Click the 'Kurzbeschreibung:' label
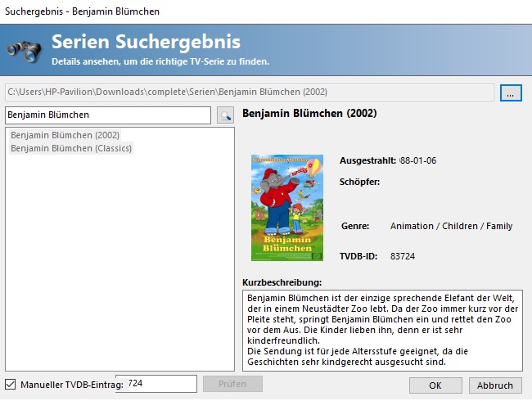The height and width of the screenshot is (401, 532). click(x=282, y=282)
